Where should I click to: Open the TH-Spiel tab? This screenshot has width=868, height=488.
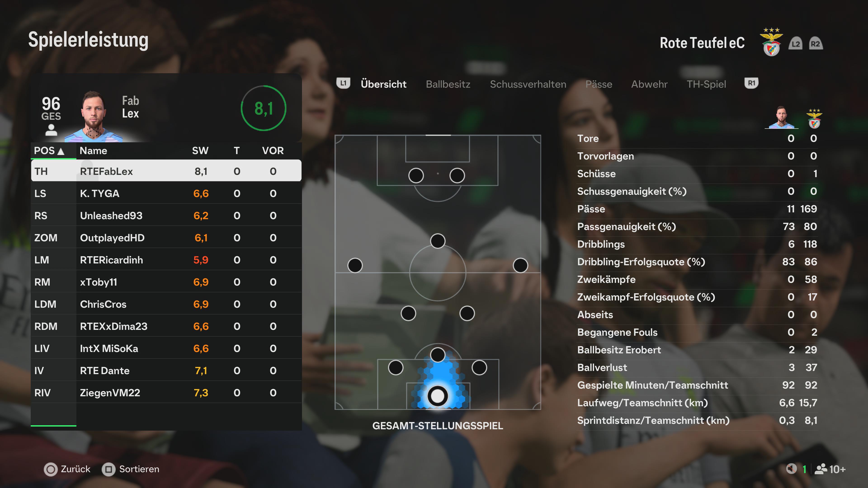click(x=706, y=84)
